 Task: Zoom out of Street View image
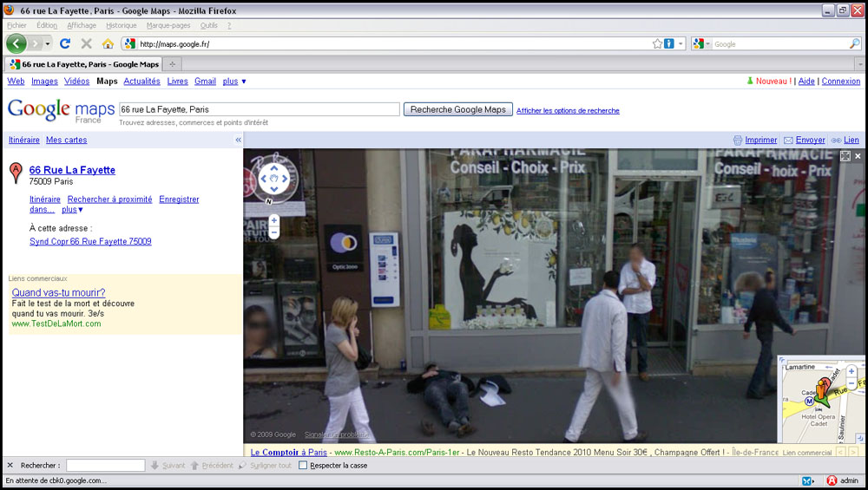click(x=273, y=232)
